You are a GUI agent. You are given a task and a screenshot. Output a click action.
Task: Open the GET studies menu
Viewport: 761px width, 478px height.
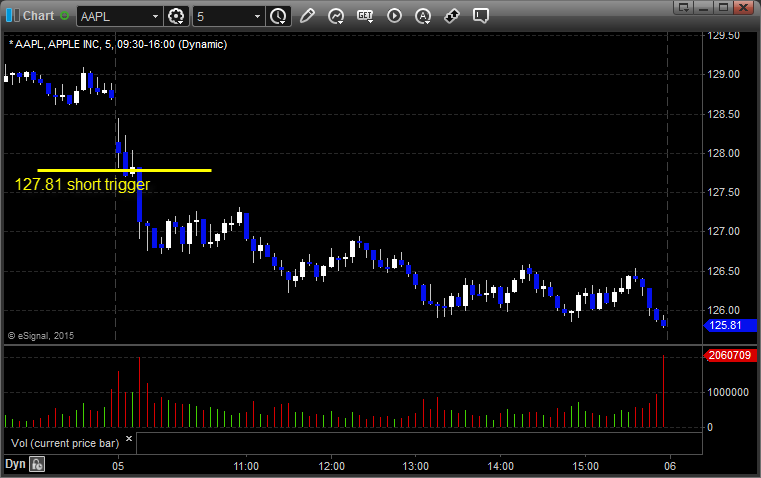(365, 16)
